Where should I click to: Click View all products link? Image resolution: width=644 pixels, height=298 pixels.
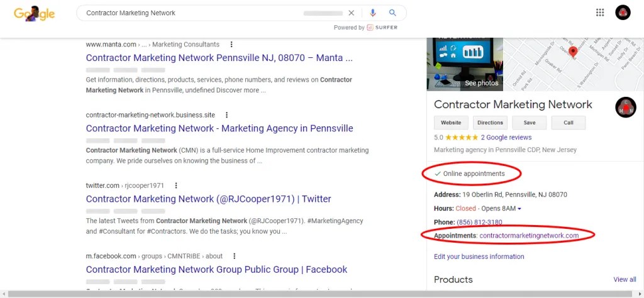pyautogui.click(x=625, y=280)
